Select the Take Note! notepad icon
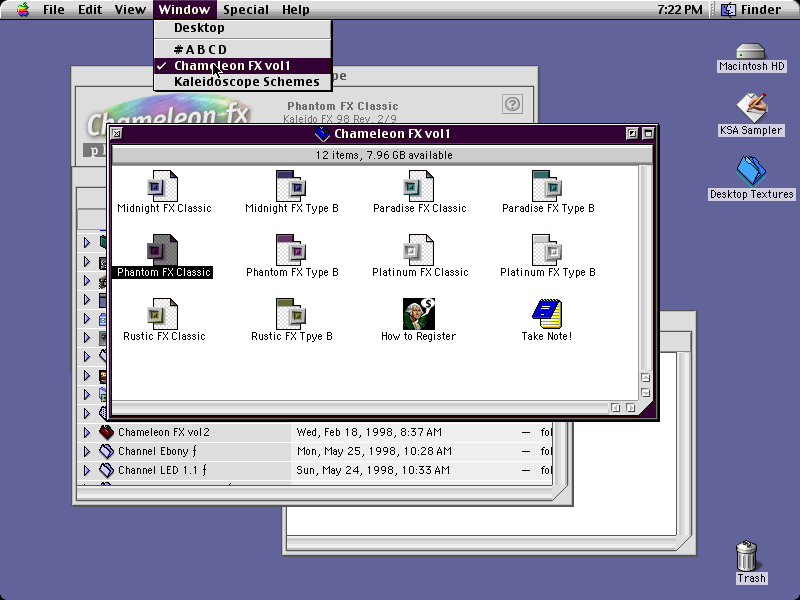 click(x=547, y=314)
